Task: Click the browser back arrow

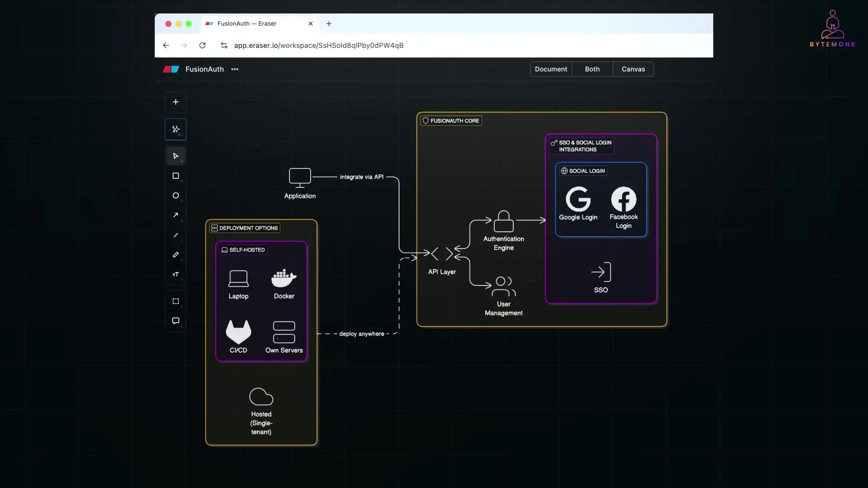Action: pyautogui.click(x=166, y=45)
